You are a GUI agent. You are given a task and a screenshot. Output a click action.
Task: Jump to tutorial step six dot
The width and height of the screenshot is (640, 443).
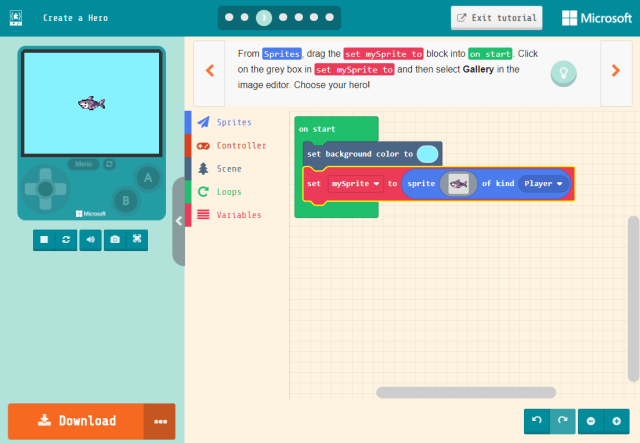point(314,17)
